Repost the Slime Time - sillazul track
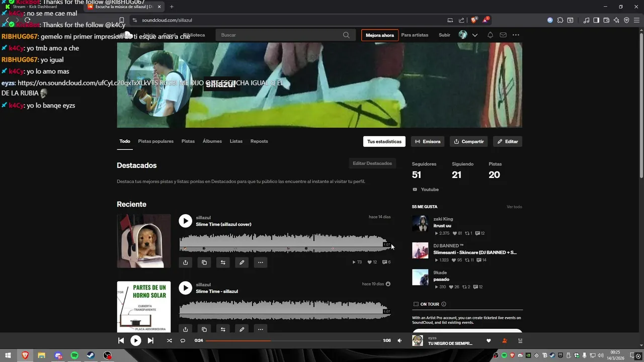This screenshot has height=362, width=644. [x=223, y=329]
